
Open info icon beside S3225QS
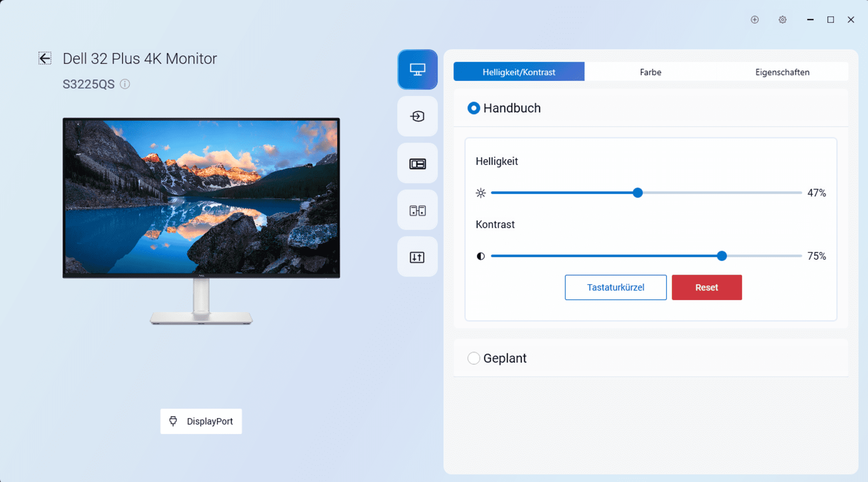125,84
